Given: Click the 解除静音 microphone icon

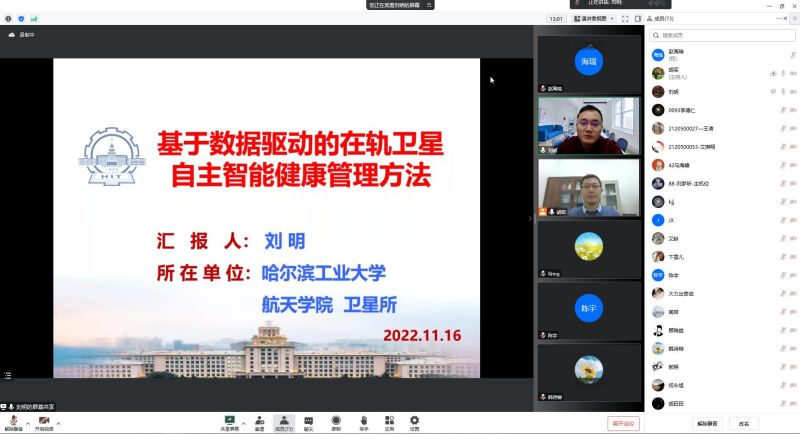Looking at the screenshot, I should [x=12, y=420].
